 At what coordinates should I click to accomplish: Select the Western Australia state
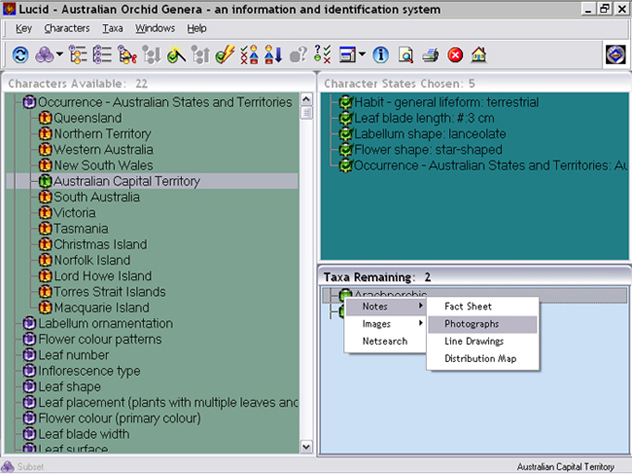pyautogui.click(x=96, y=150)
